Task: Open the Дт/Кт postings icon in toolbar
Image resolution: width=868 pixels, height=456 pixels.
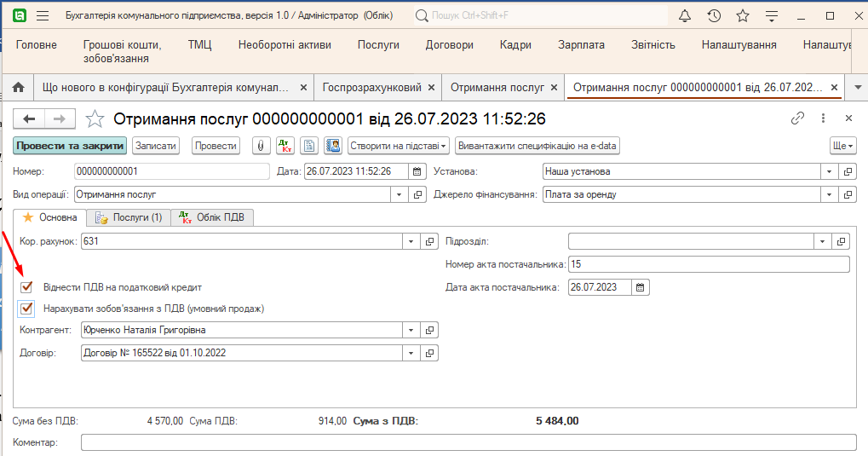Action: pos(285,146)
